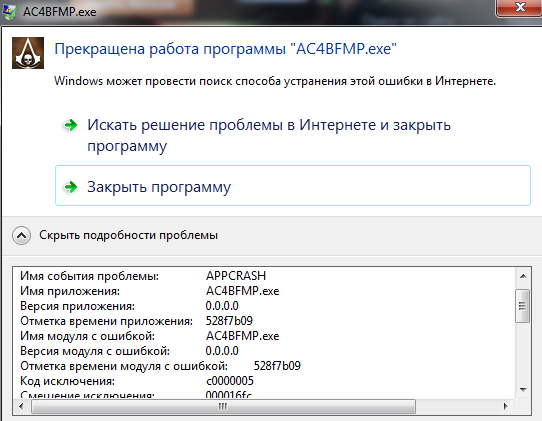Image resolution: width=542 pixels, height=421 pixels.
Task: Click the 'Имя события проблемы:' label
Action: point(90,276)
